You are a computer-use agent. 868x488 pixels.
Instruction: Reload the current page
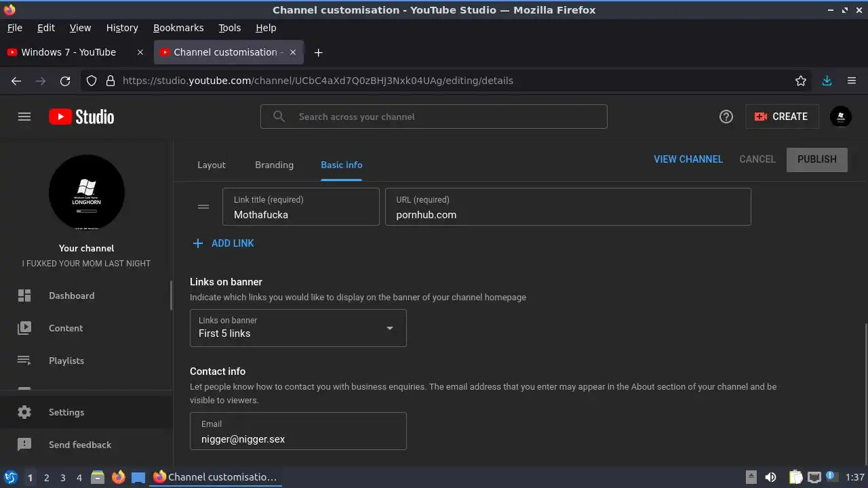(65, 81)
